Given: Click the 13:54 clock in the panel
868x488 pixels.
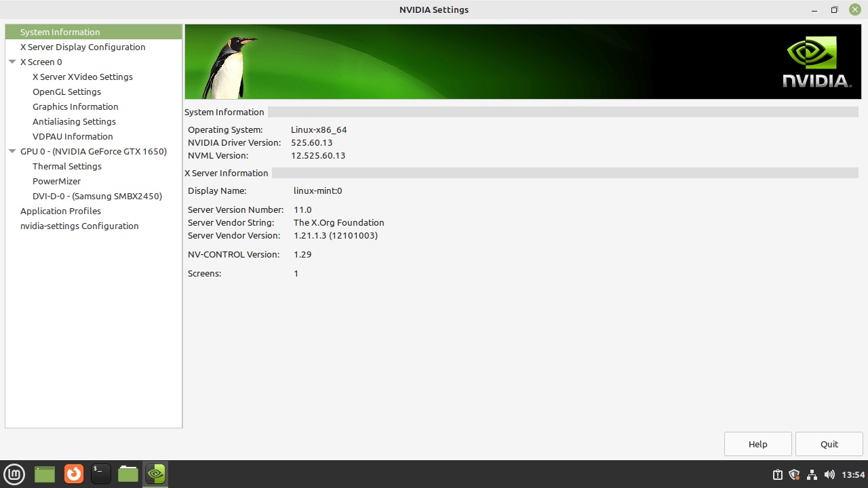Looking at the screenshot, I should click(853, 474).
